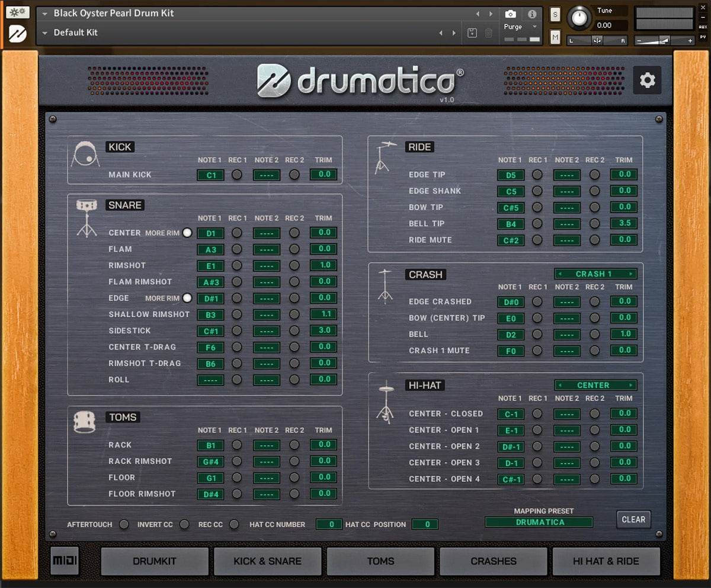Click the snare drum icon

[x=87, y=218]
